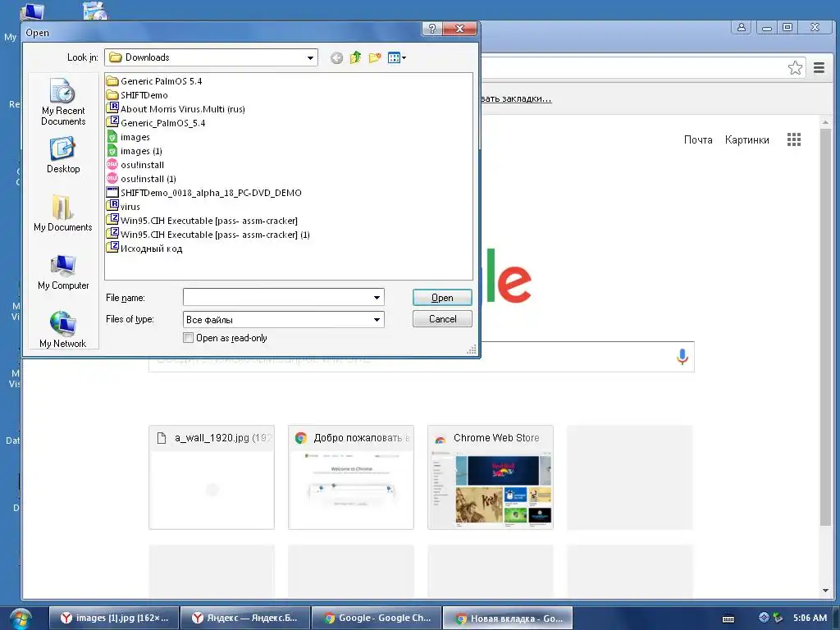Click the import bookmarks link in Chrome
This screenshot has height=630, width=840.
point(517,98)
